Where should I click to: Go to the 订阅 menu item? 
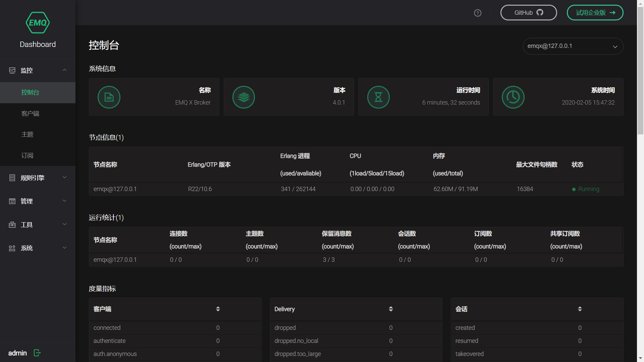(27, 156)
